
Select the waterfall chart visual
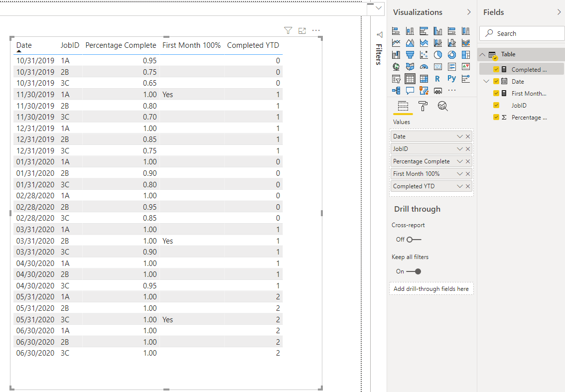396,55
